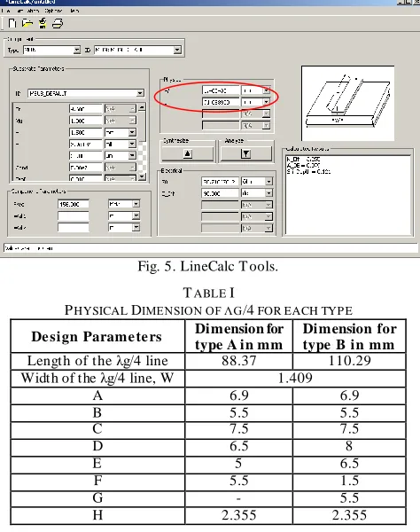Click the Synthesize up-arrow button
This screenshot has height=532, width=420.
click(x=188, y=154)
